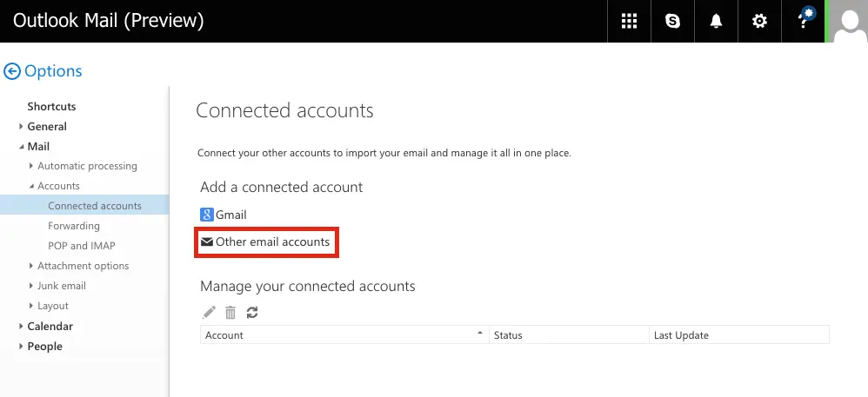Select Forwarding in the sidebar

point(74,226)
